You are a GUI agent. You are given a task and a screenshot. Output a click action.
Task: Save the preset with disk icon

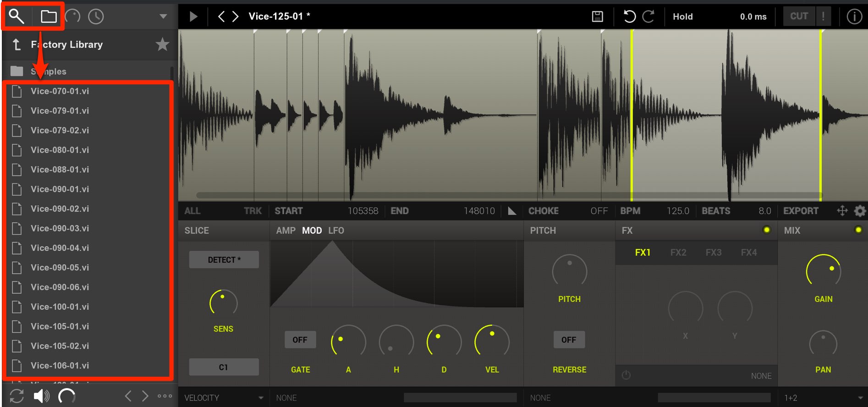click(x=598, y=16)
